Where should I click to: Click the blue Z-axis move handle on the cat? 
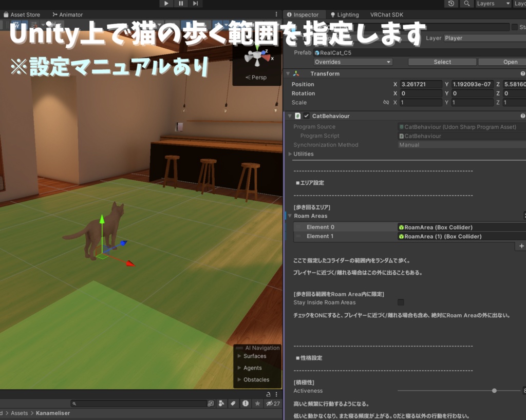pyautogui.click(x=123, y=243)
